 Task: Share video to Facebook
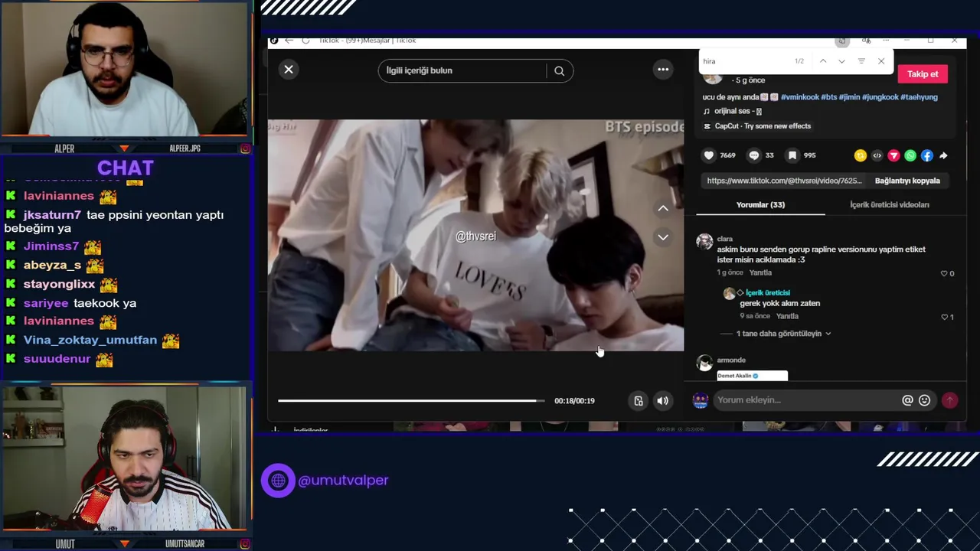927,155
